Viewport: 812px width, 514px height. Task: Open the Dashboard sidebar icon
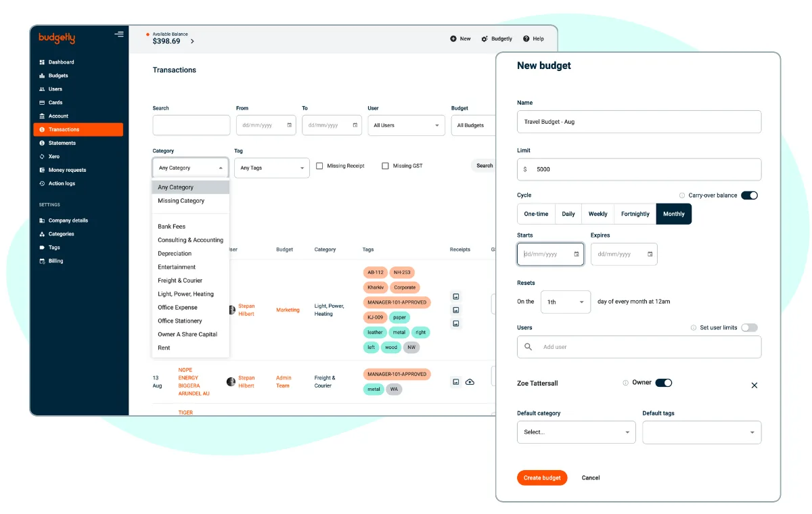pyautogui.click(x=42, y=62)
